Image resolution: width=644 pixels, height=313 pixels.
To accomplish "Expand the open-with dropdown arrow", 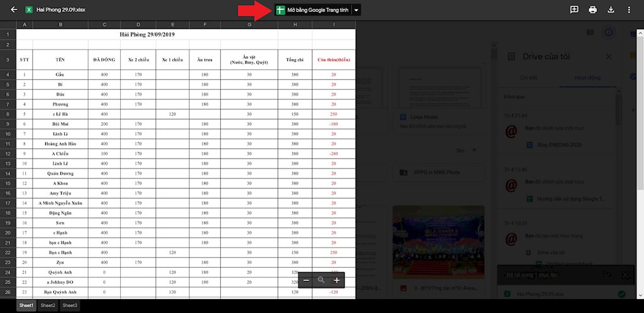I will [x=356, y=10].
